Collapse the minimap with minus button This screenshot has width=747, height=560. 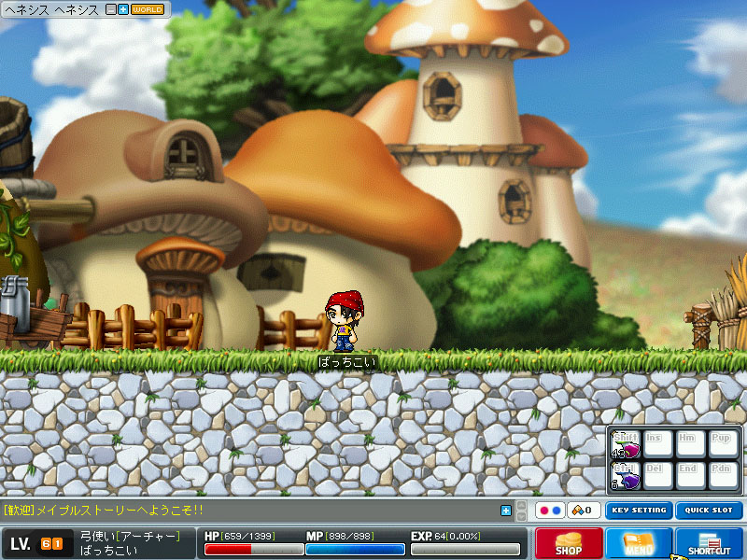point(112,9)
